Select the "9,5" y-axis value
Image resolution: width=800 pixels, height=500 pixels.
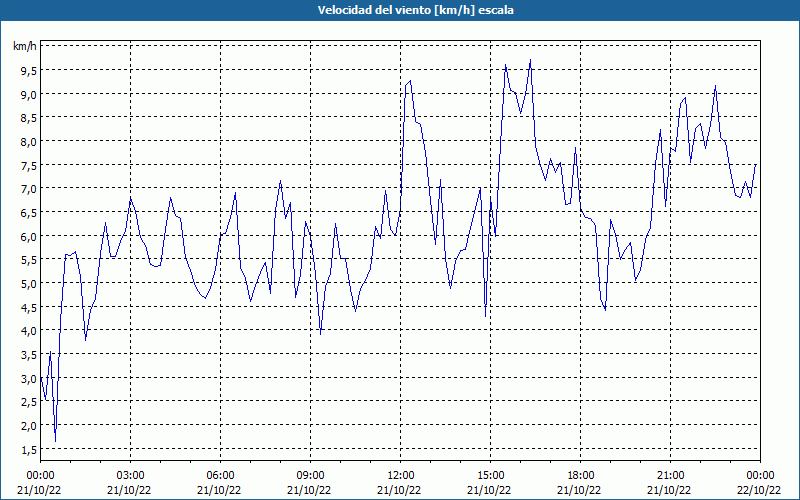coord(28,70)
